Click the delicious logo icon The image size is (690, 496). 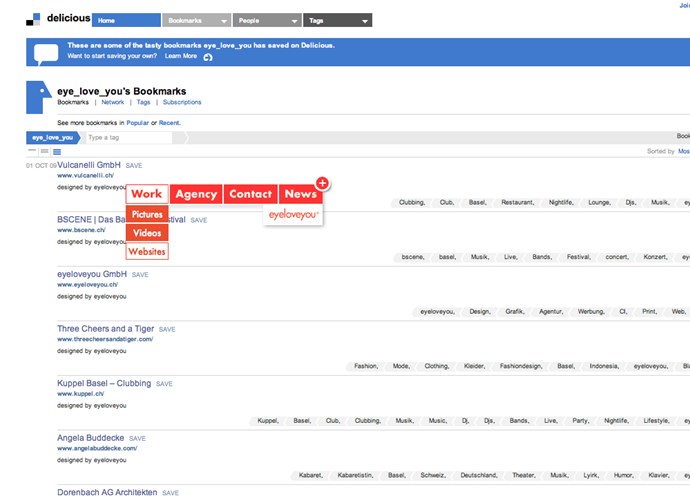coord(33,19)
